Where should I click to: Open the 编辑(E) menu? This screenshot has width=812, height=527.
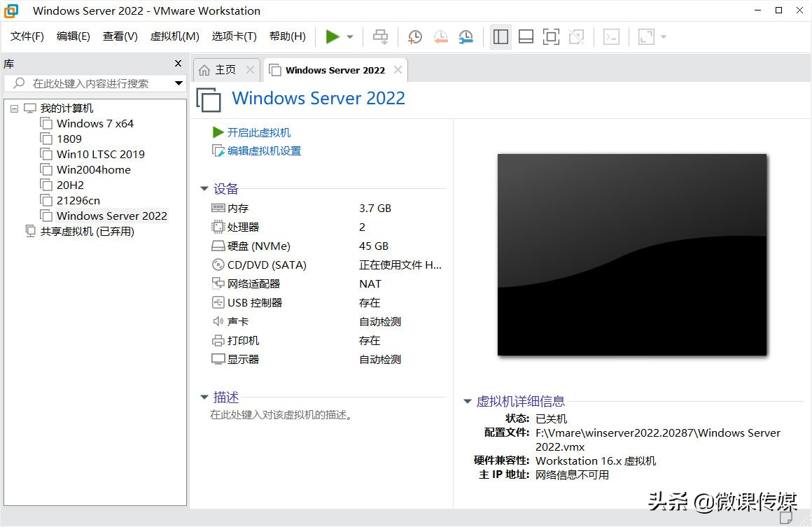pos(73,36)
